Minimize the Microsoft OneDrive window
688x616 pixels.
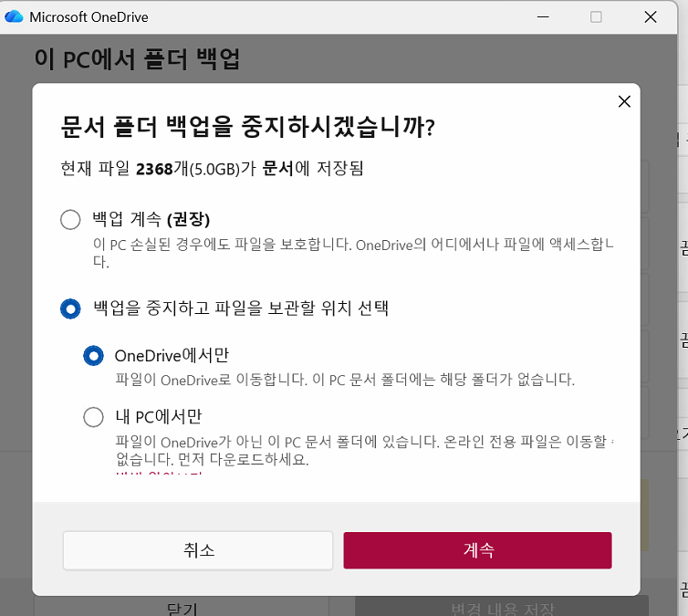(543, 17)
